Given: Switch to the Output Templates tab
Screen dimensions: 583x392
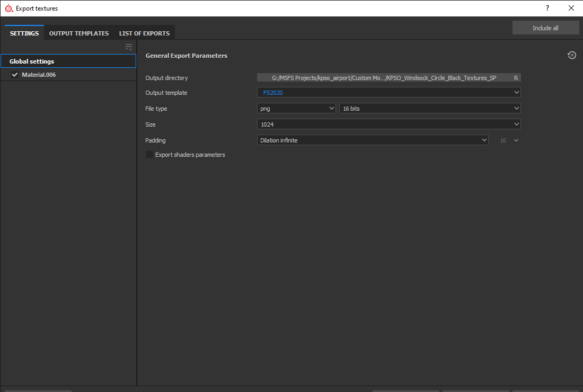Looking at the screenshot, I should click(x=79, y=33).
